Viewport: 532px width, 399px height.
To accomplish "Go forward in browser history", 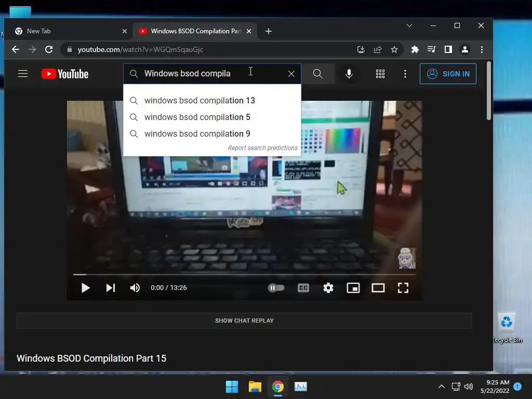I will coord(32,49).
